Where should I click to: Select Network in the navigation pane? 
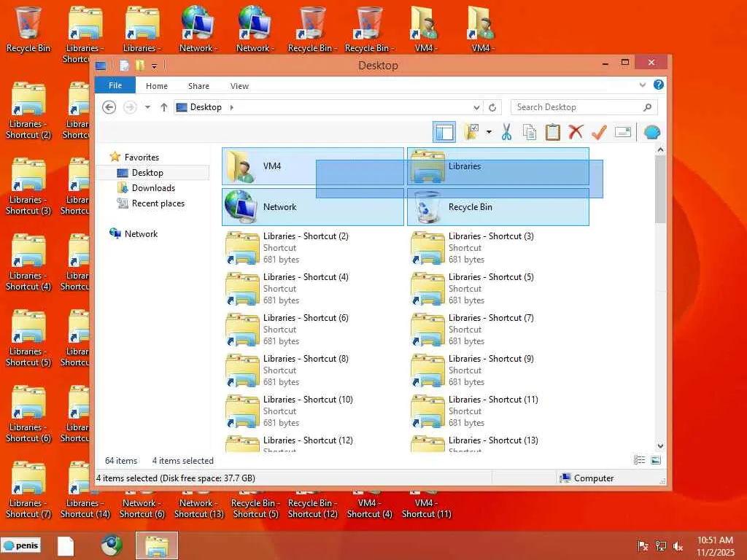click(141, 234)
